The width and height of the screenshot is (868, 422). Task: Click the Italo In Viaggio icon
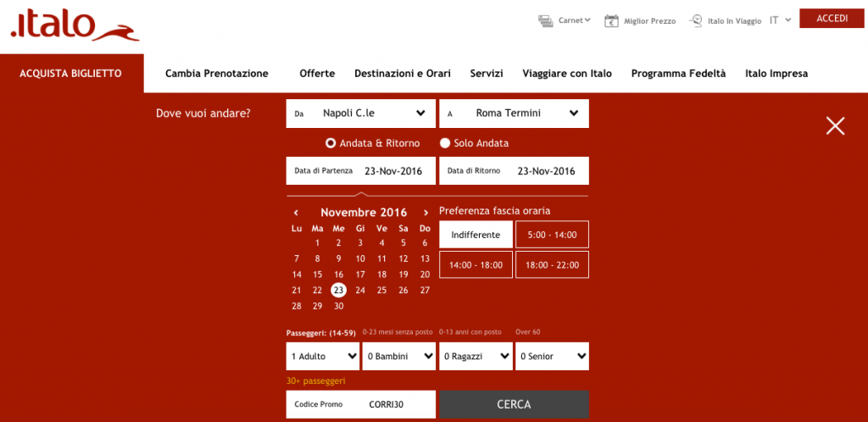point(696,20)
